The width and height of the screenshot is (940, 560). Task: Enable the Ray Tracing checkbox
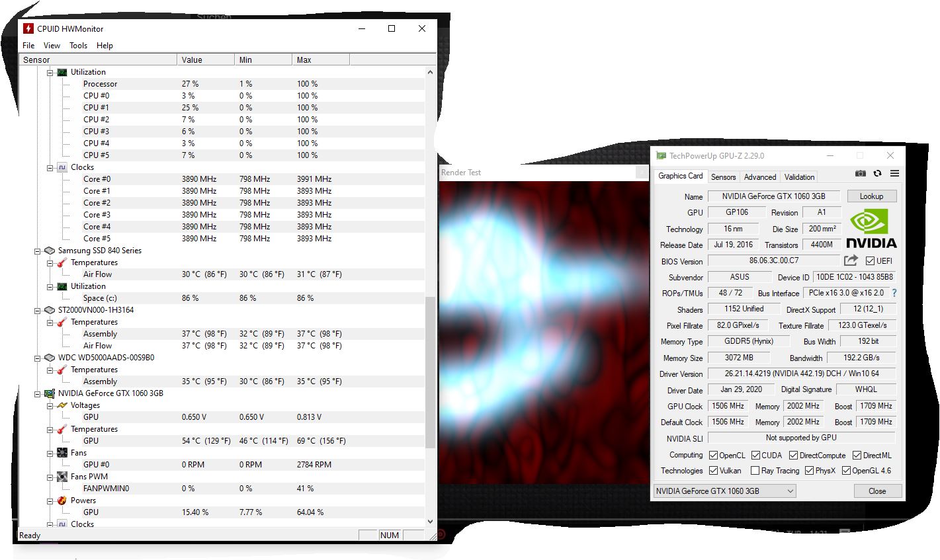click(x=755, y=471)
